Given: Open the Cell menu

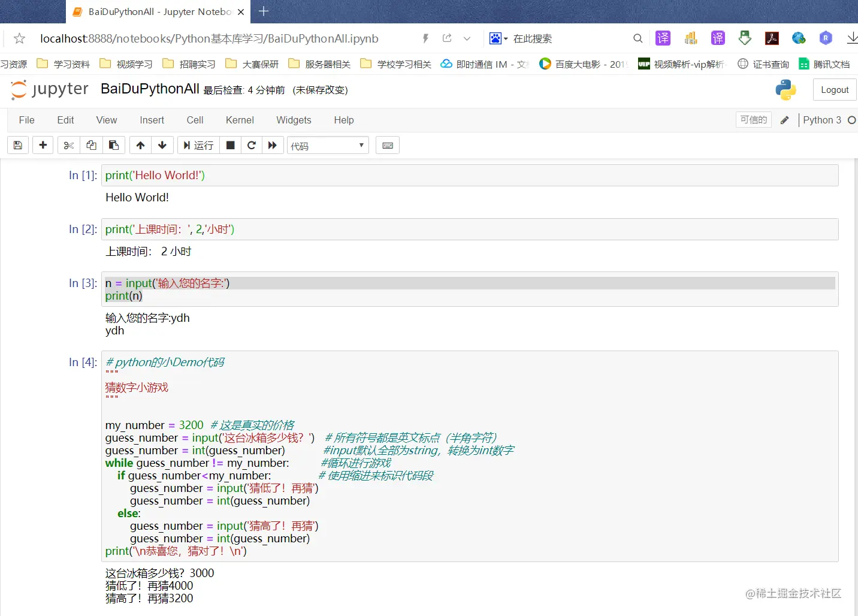Looking at the screenshot, I should coord(195,120).
